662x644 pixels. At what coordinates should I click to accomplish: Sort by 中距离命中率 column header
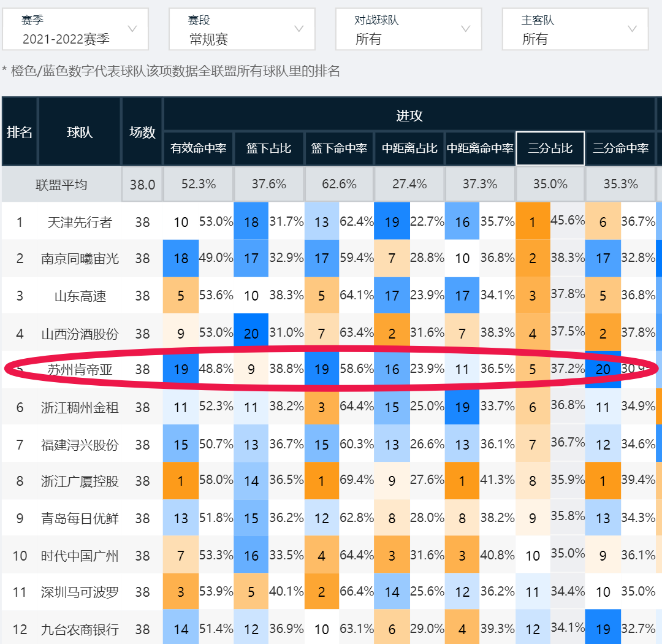(x=480, y=148)
